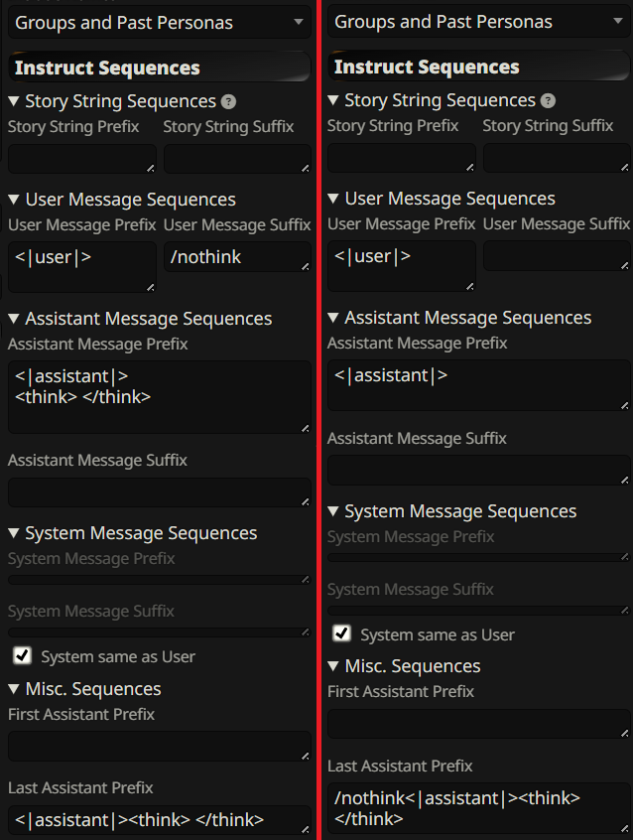Click help icon beside Story String Sequences, right panel
This screenshot has width=633, height=840.
click(549, 101)
